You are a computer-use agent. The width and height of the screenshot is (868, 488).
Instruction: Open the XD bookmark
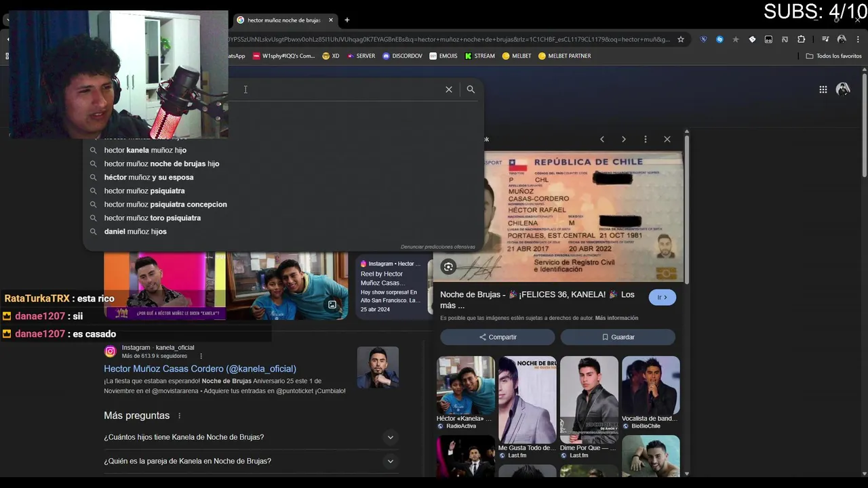[331, 56]
